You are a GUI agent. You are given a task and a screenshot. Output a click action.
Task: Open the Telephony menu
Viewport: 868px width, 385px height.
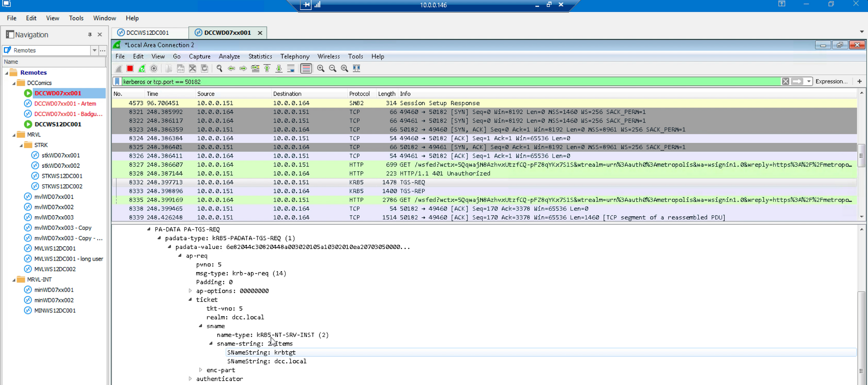pos(295,56)
